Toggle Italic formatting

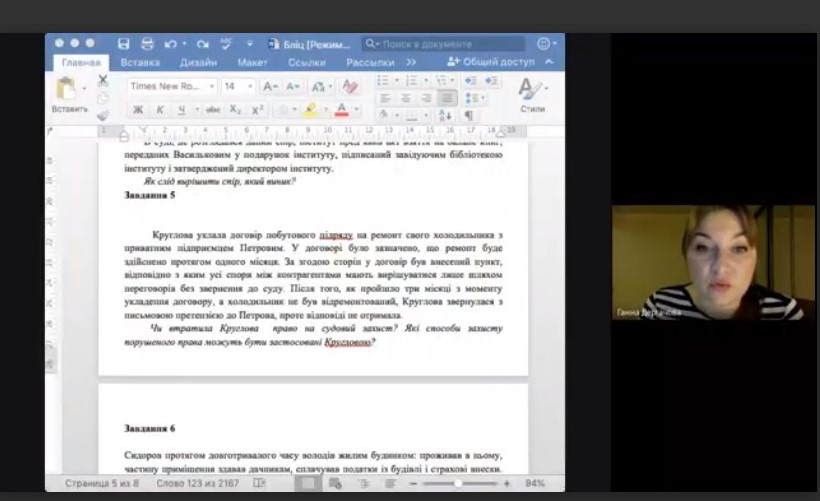click(160, 110)
